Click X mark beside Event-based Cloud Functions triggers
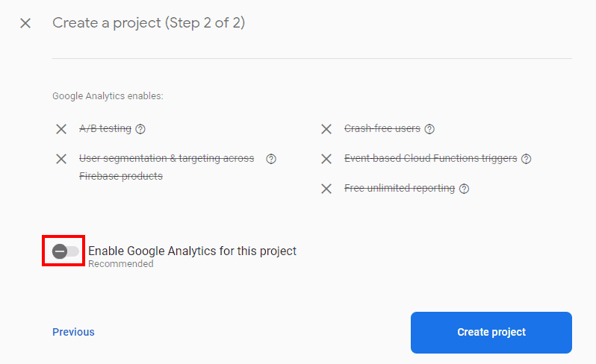The height and width of the screenshot is (364, 596). click(326, 159)
